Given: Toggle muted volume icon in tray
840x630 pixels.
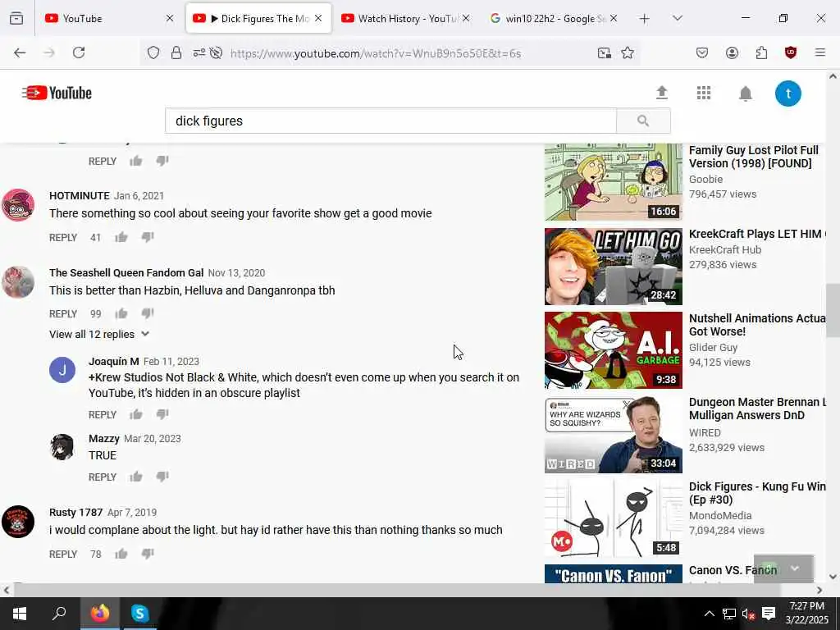Looking at the screenshot, I should point(748,614).
